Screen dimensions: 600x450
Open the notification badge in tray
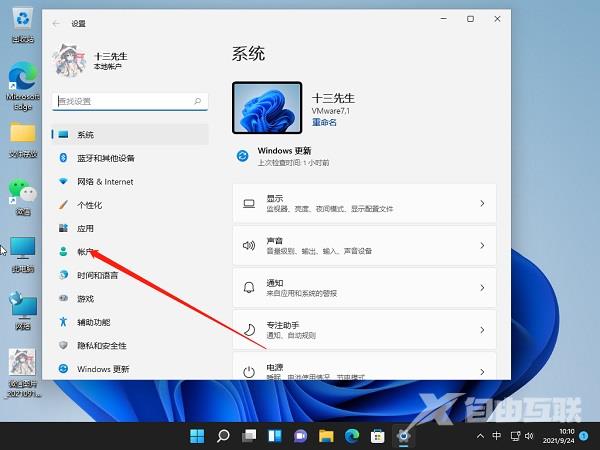point(584,435)
